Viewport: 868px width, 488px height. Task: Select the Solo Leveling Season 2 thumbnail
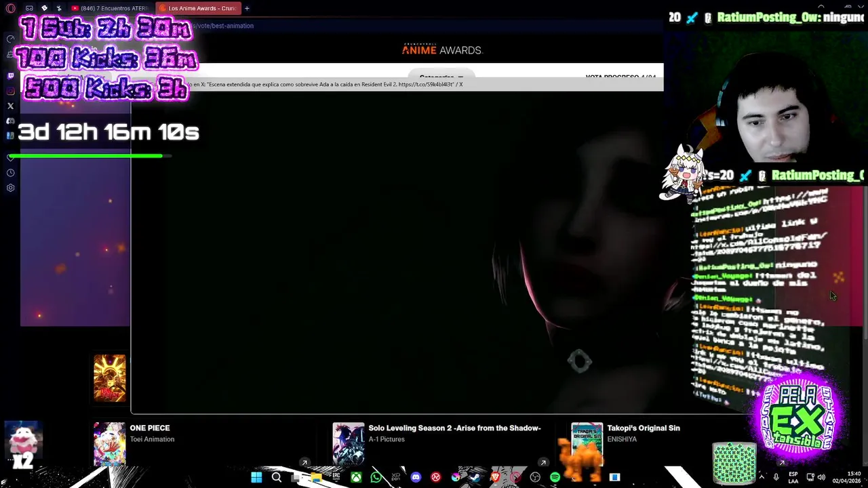click(349, 444)
